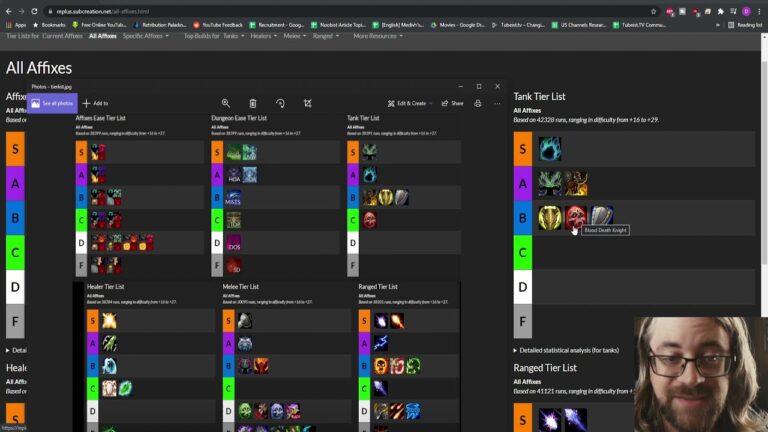The width and height of the screenshot is (768, 432).
Task: Expand the More Resources dropdown
Action: 378,36
